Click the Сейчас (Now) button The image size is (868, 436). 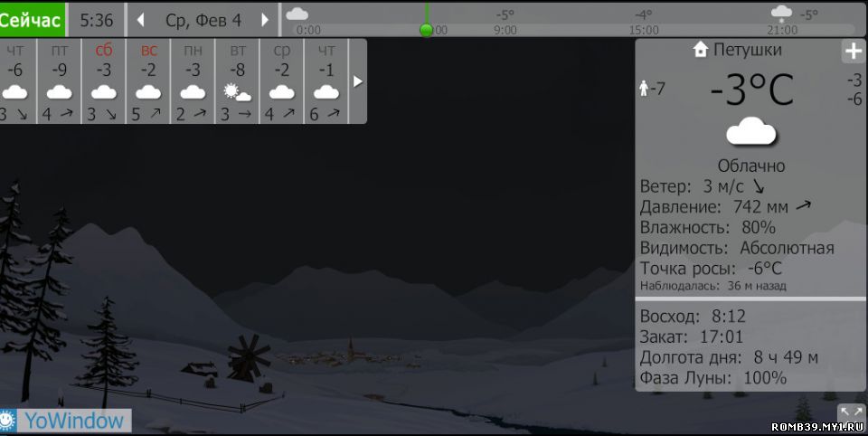(x=32, y=19)
